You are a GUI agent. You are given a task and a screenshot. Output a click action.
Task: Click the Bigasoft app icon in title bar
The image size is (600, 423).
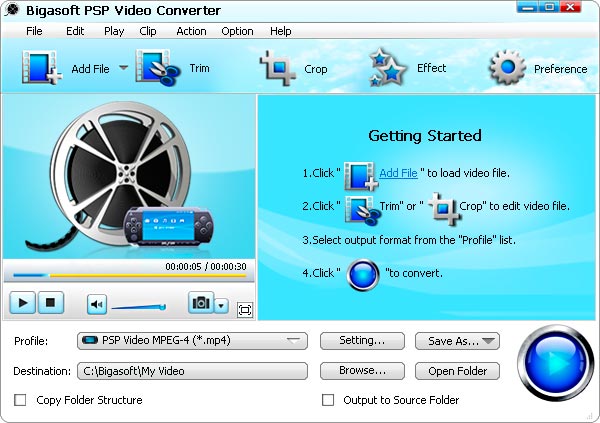(12, 10)
